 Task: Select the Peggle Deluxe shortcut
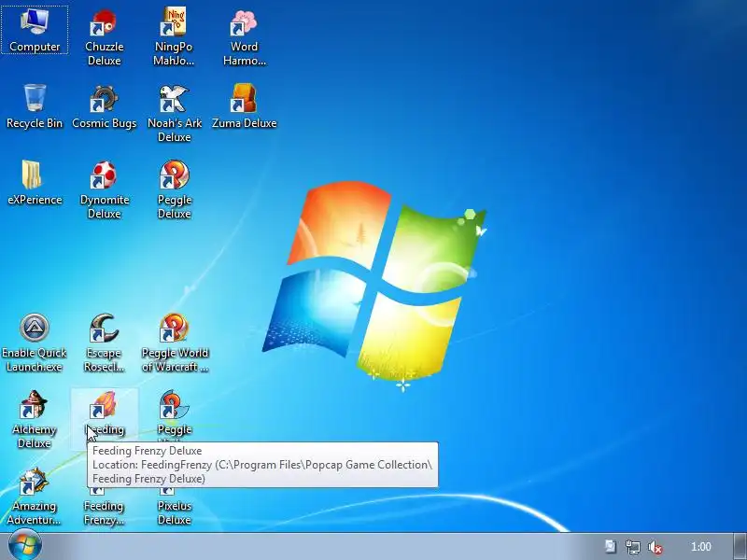click(175, 189)
